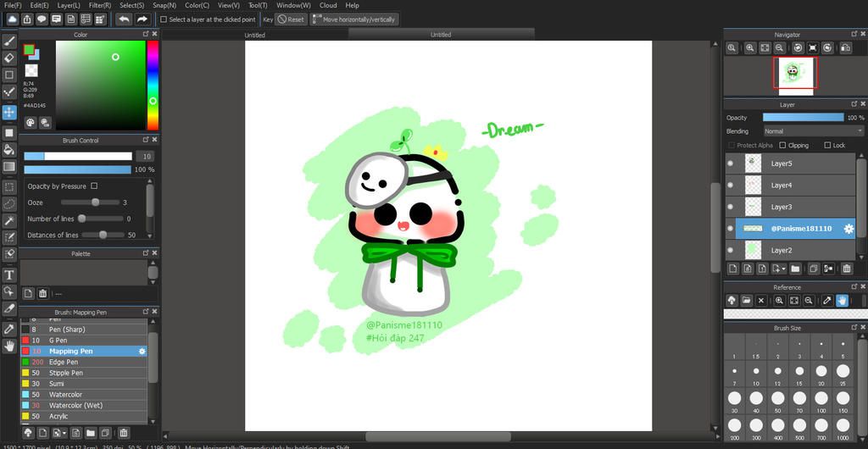Adjust the Ooze slider
Screen dimensions: 868x449
90,202
